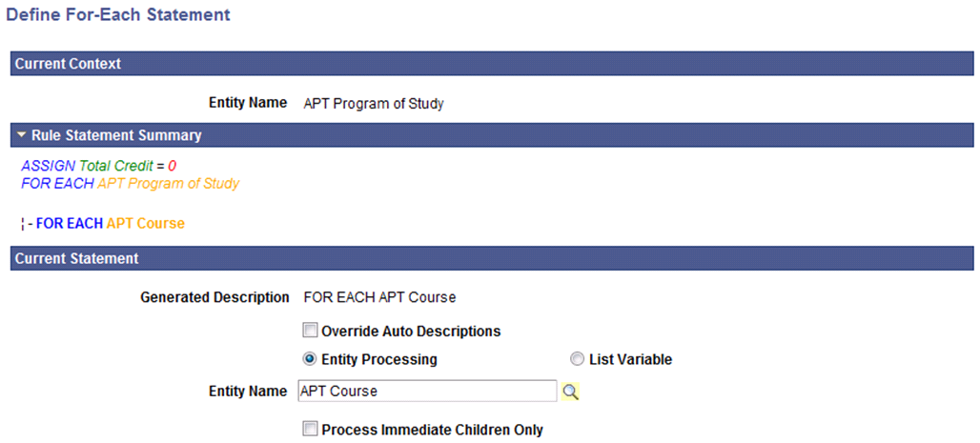Check Process Immediate Children Only
This screenshot has width=980, height=443.
310,430
